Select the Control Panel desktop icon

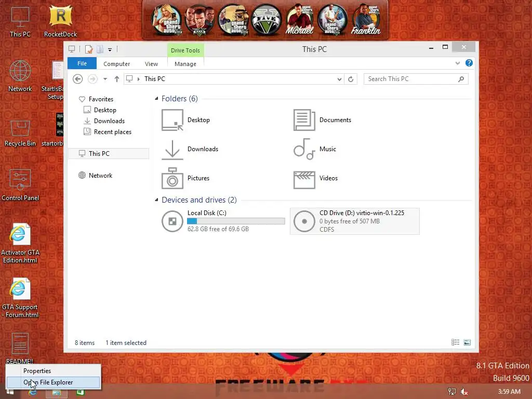pos(20,185)
